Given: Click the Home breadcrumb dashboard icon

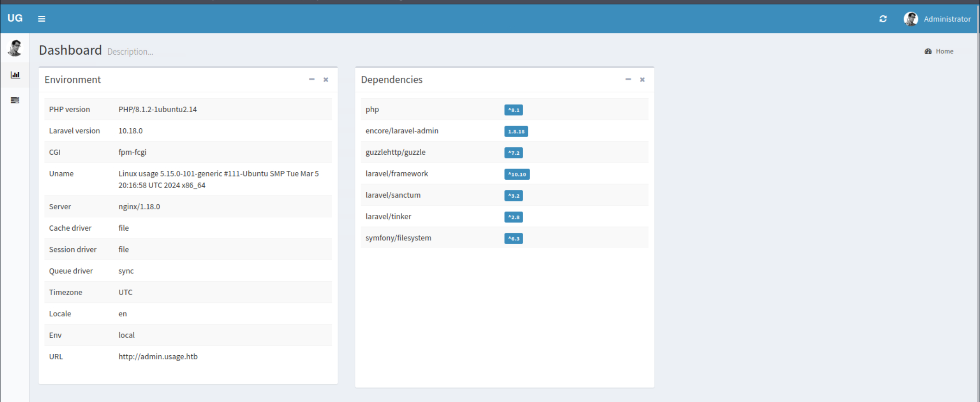Looking at the screenshot, I should coord(928,51).
